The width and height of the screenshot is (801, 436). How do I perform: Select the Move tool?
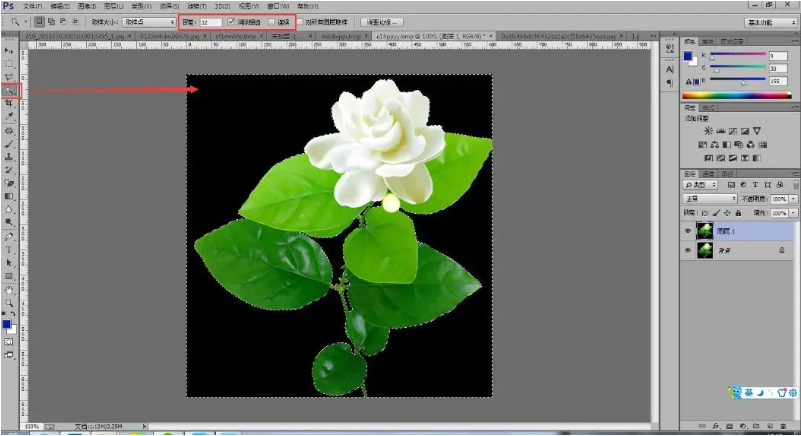coord(9,50)
